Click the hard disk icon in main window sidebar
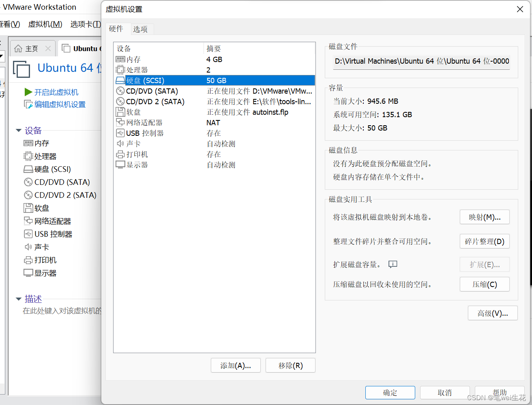The height and width of the screenshot is (405, 532). [28, 169]
